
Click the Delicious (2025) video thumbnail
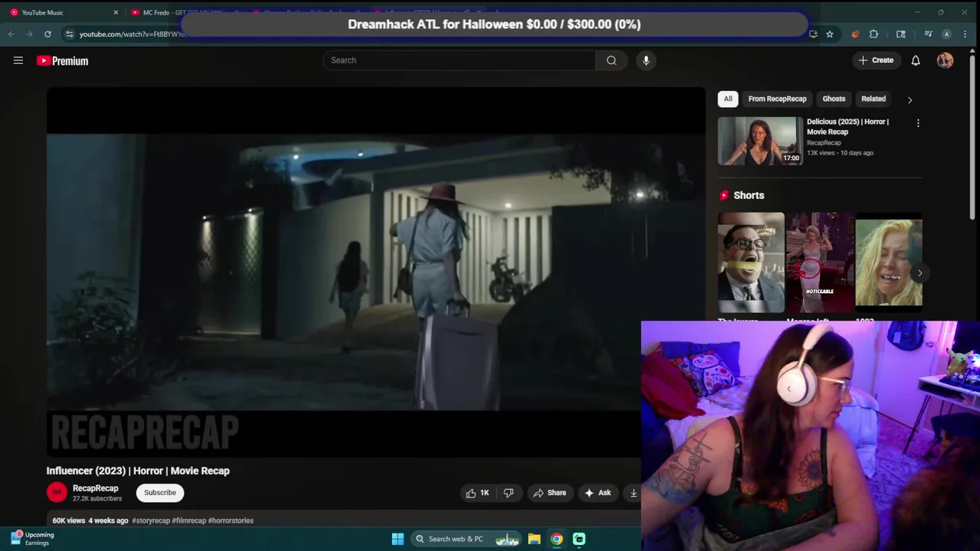coord(760,141)
